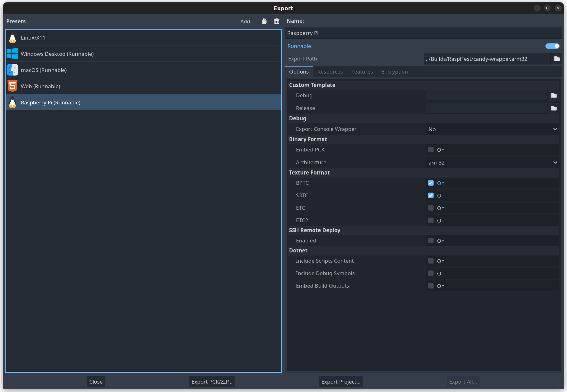Select the macOS preset icon
Viewport: 567px width, 392px height.
coord(12,70)
